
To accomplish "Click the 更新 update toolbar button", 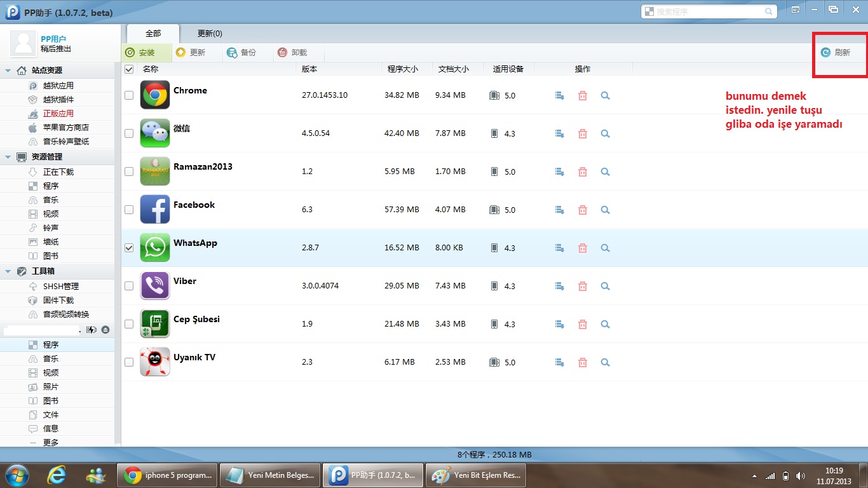I will tap(197, 53).
